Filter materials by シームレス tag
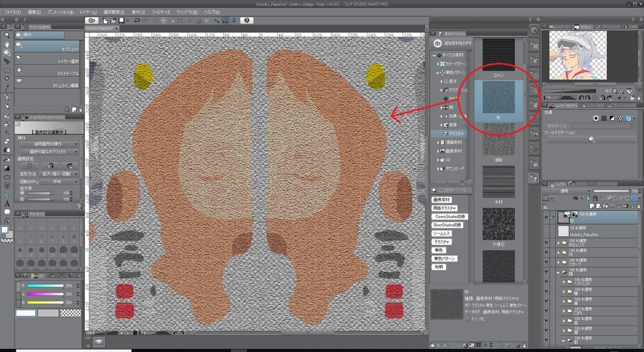Image resolution: width=644 pixels, height=352 pixels. 441,234
